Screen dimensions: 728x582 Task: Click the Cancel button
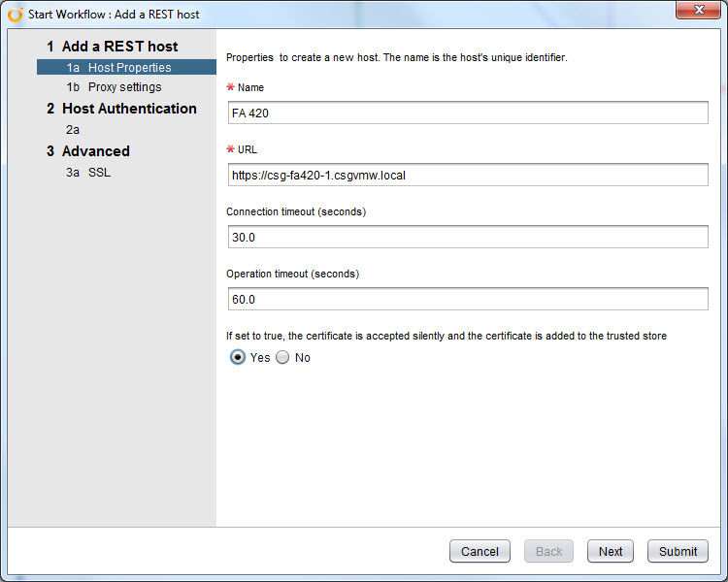point(480,551)
